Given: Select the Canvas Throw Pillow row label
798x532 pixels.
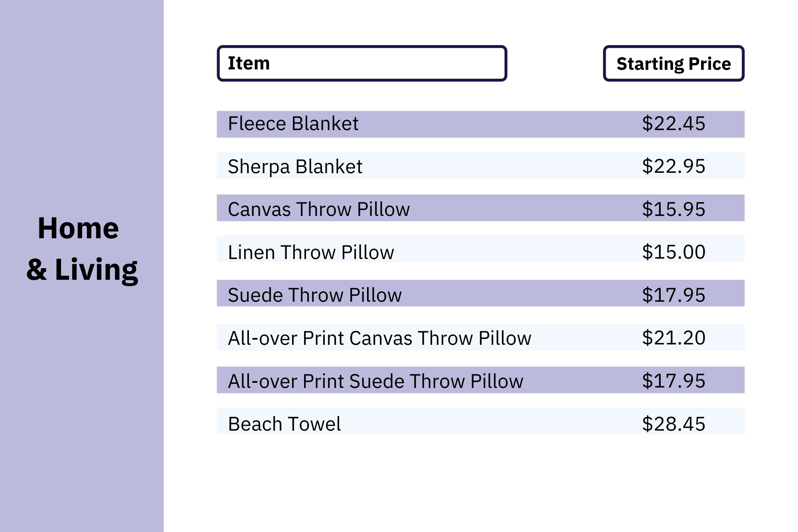Looking at the screenshot, I should click(x=318, y=209).
